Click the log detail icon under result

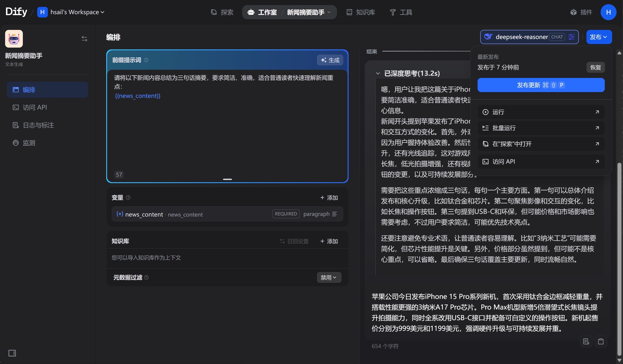coord(586,342)
